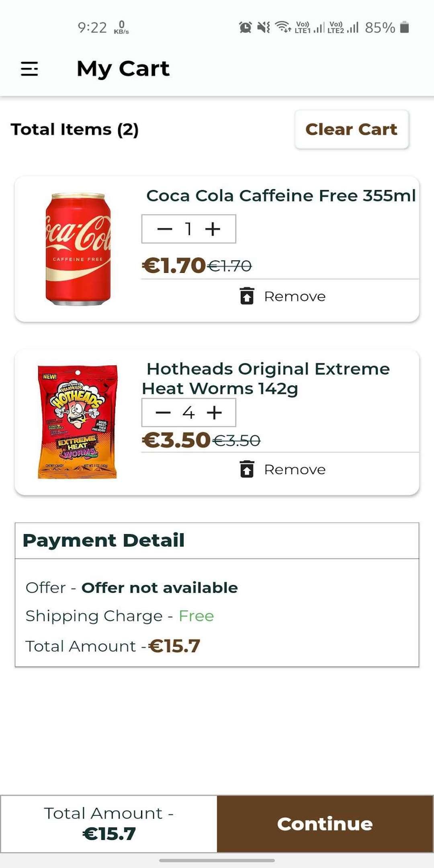
Task: Open Coca Cola Caffeine Free 355ml title
Action: click(281, 196)
